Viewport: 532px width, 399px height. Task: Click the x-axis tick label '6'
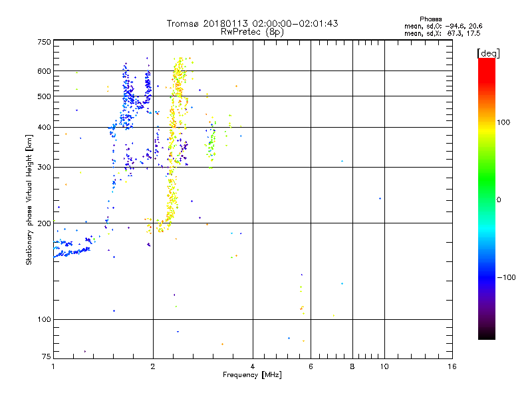(311, 366)
